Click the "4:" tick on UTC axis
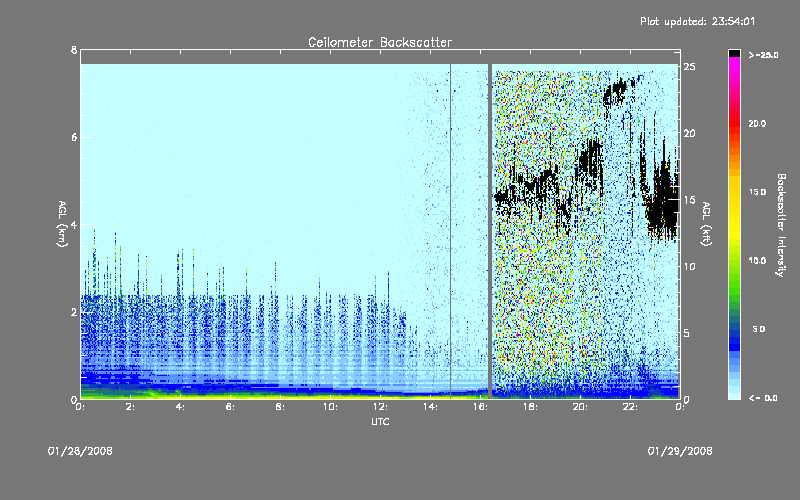This screenshot has height=500, width=800. [x=180, y=407]
